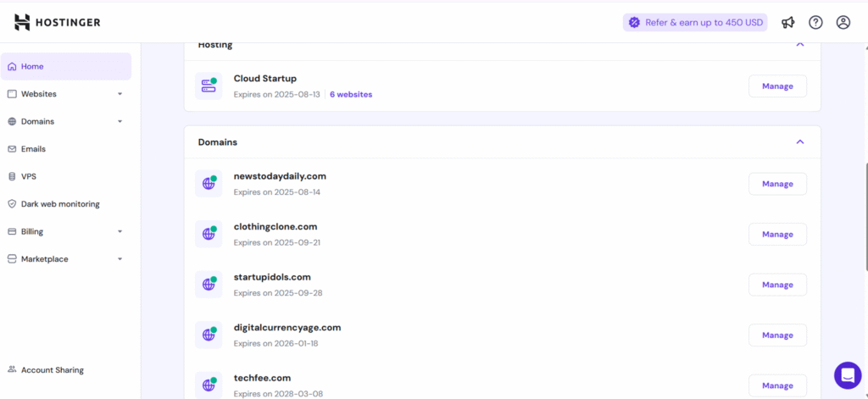Open the user profile icon
The image size is (868, 399).
843,22
